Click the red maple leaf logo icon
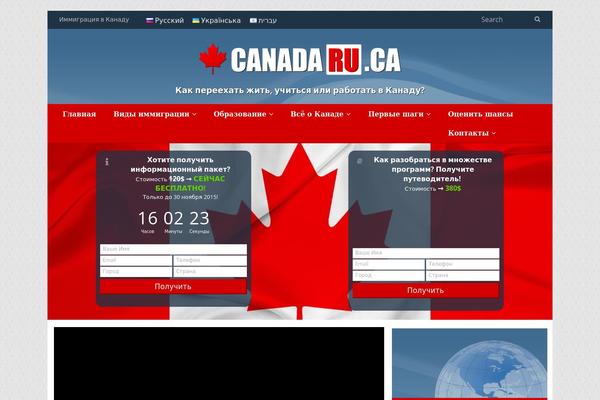The image size is (600, 400). (x=213, y=58)
